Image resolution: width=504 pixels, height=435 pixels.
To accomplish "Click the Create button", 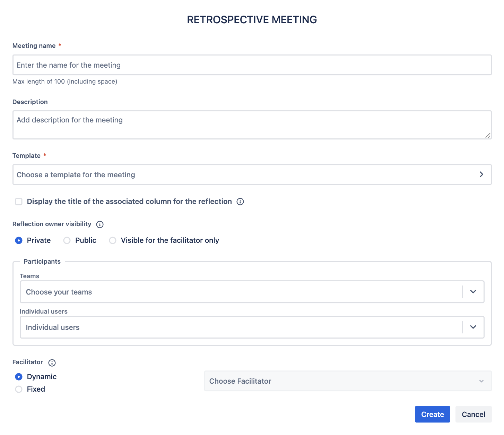I will (432, 414).
